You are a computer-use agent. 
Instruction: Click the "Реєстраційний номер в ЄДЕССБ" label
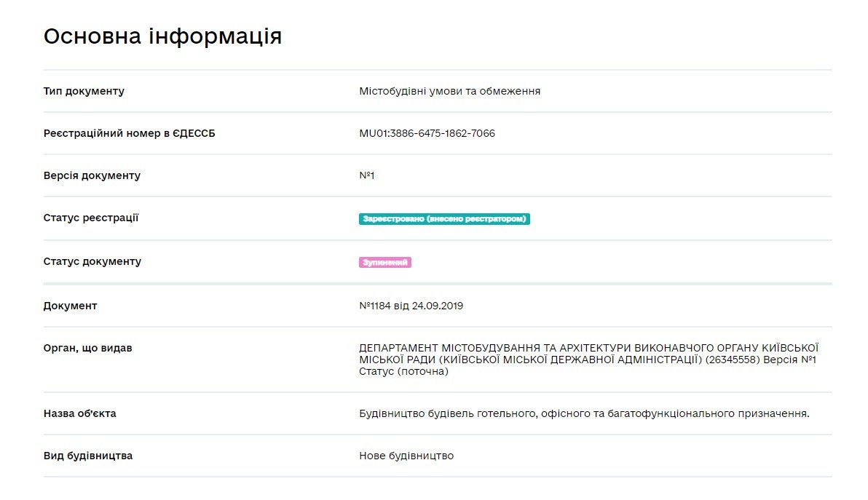point(129,133)
